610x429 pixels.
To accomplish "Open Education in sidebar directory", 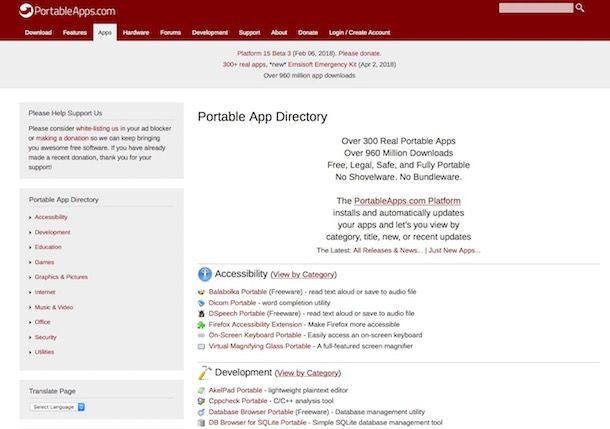I will click(x=48, y=247).
